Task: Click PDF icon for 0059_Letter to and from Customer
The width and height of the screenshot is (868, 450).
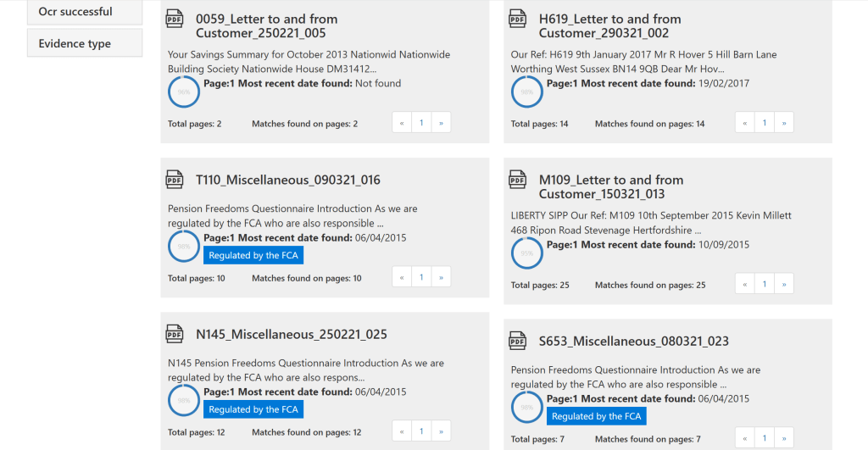Action: tap(175, 19)
